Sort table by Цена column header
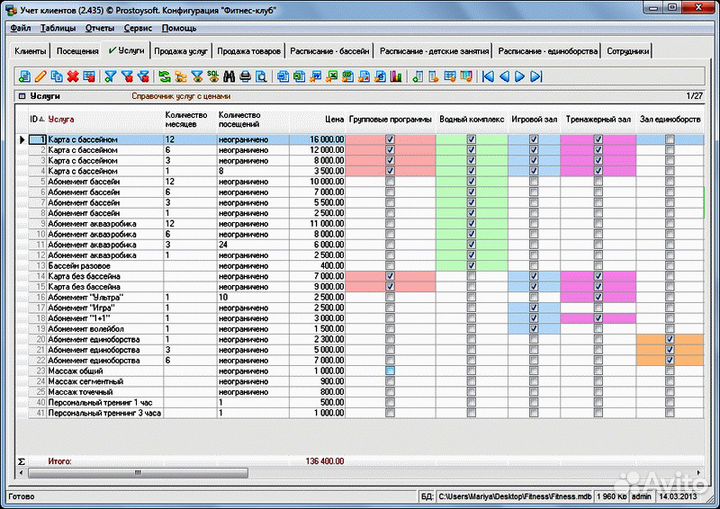720x509 pixels. point(334,119)
